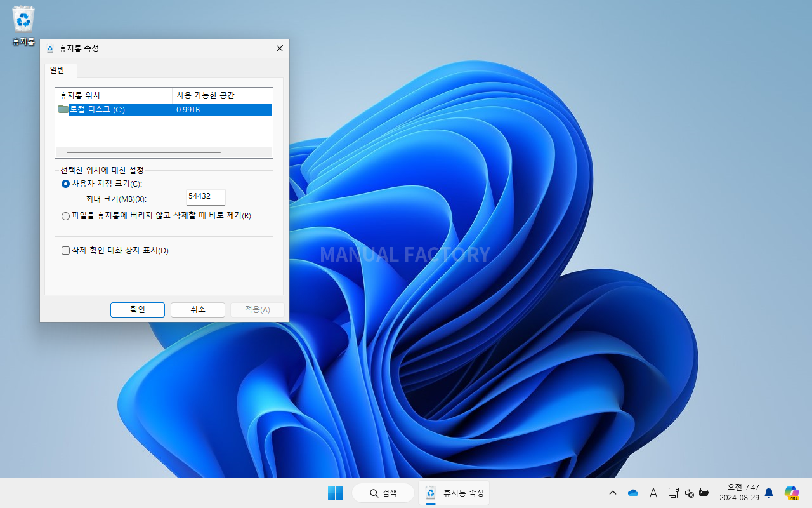Select the 사용자 지정 크기 radio button
Image resolution: width=812 pixels, height=508 pixels.
pos(65,184)
